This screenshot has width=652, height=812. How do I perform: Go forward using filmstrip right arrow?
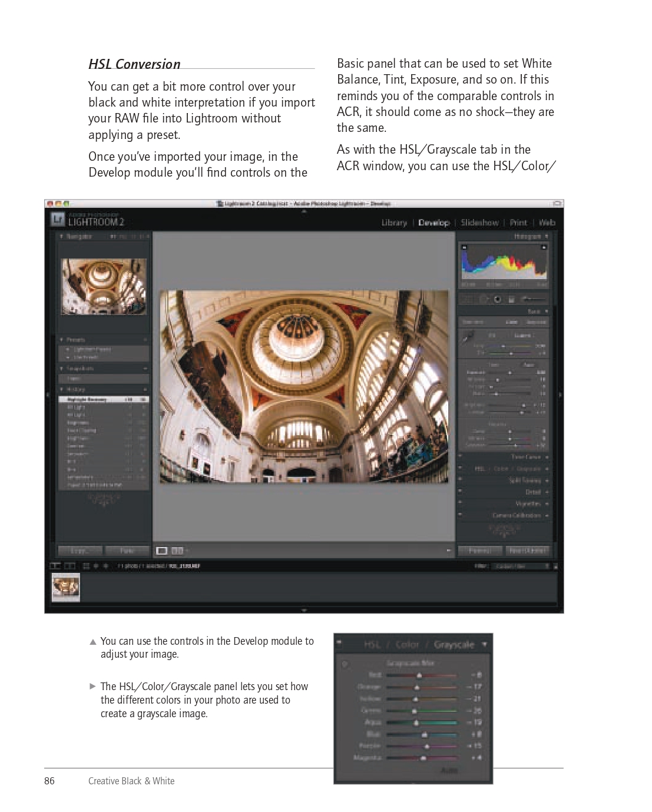click(x=106, y=566)
